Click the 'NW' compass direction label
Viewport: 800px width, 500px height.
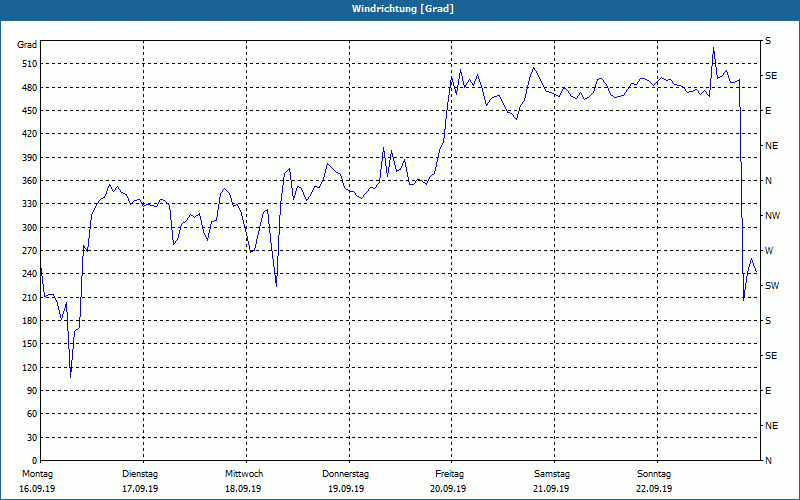pos(772,216)
